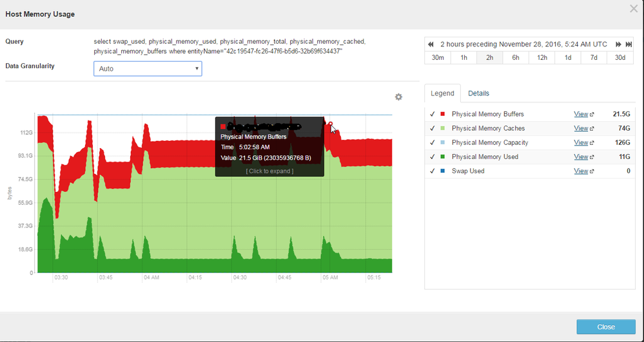Click View link for Physical Memory Capacity
644x342 pixels.
[581, 142]
